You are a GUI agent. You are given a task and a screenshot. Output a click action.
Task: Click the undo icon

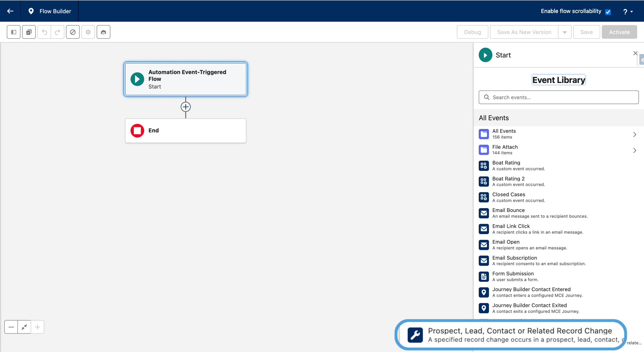(x=44, y=32)
